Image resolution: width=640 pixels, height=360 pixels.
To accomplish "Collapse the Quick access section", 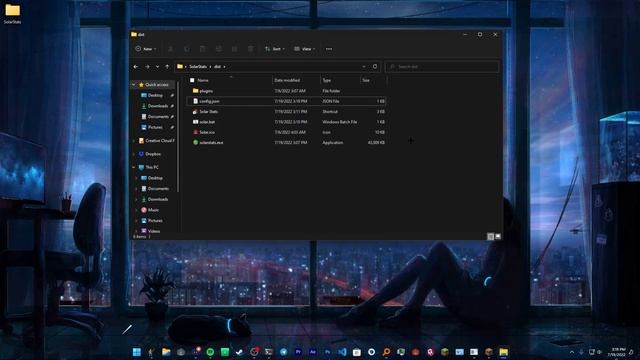I will point(133,84).
